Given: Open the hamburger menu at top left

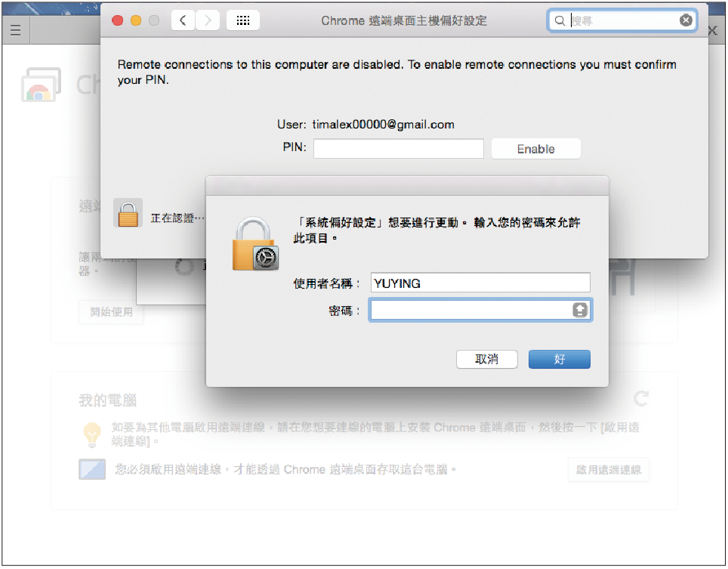Looking at the screenshot, I should (15, 31).
